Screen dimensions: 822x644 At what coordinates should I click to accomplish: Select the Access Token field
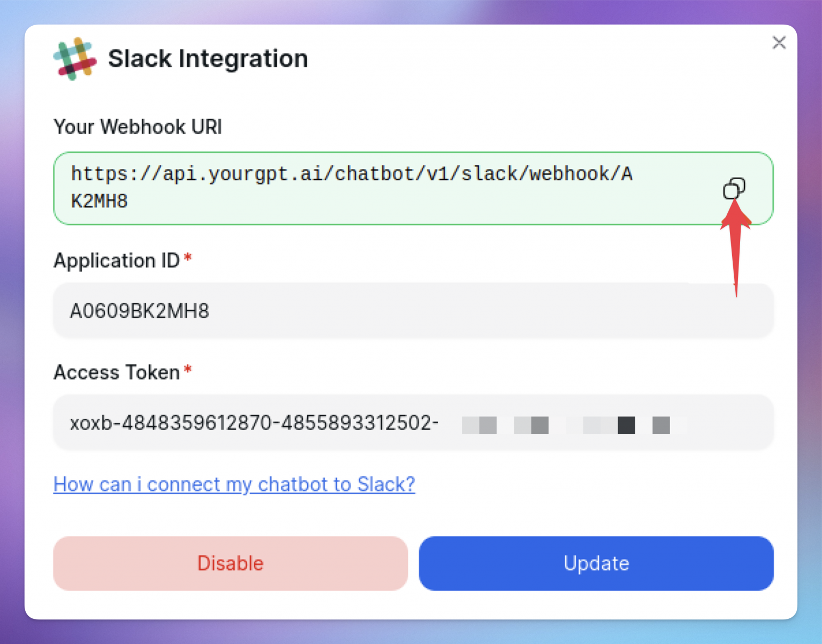tap(321, 423)
